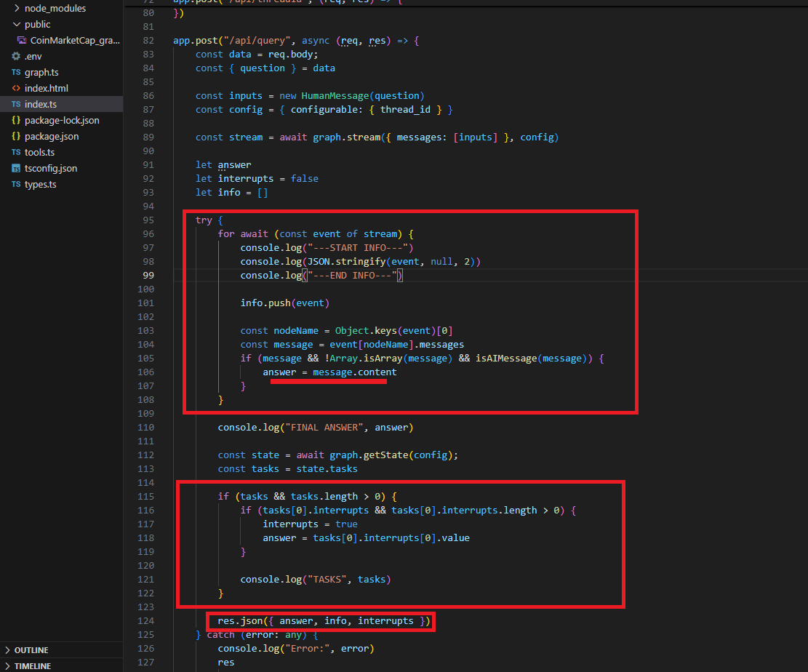Click 'HumanMessage' on line 86
Viewport: 808px width, 672px height.
(x=335, y=95)
